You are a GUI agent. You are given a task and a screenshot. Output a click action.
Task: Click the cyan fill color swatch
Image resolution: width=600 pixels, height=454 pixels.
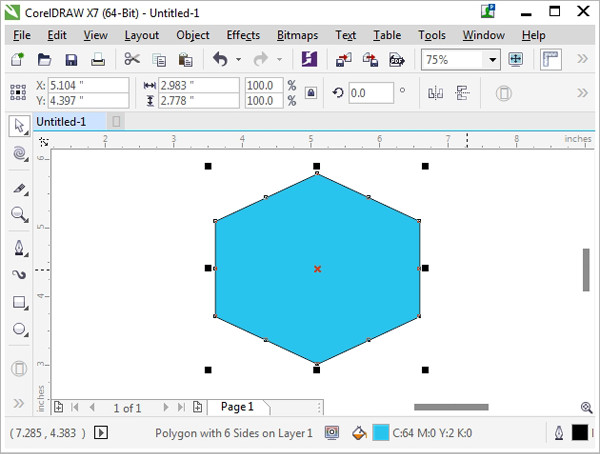tap(381, 433)
